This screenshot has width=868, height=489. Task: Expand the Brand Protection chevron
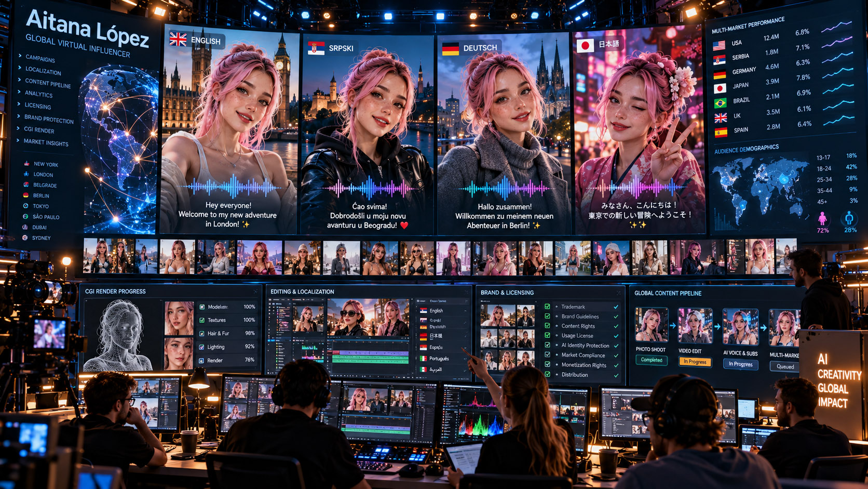point(19,116)
